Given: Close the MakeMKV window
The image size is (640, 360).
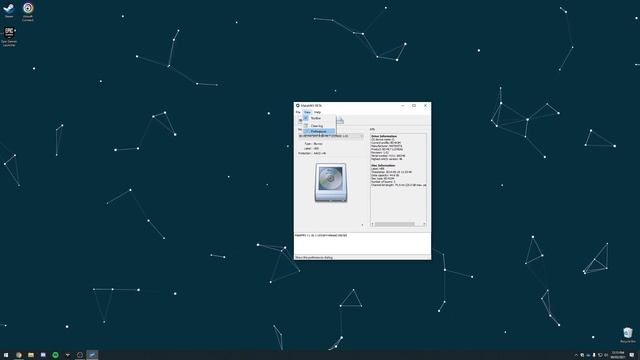Looking at the screenshot, I should click(x=425, y=105).
